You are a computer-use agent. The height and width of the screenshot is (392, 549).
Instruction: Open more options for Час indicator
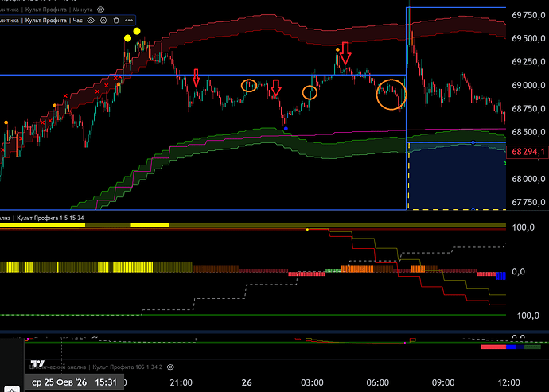tap(128, 19)
